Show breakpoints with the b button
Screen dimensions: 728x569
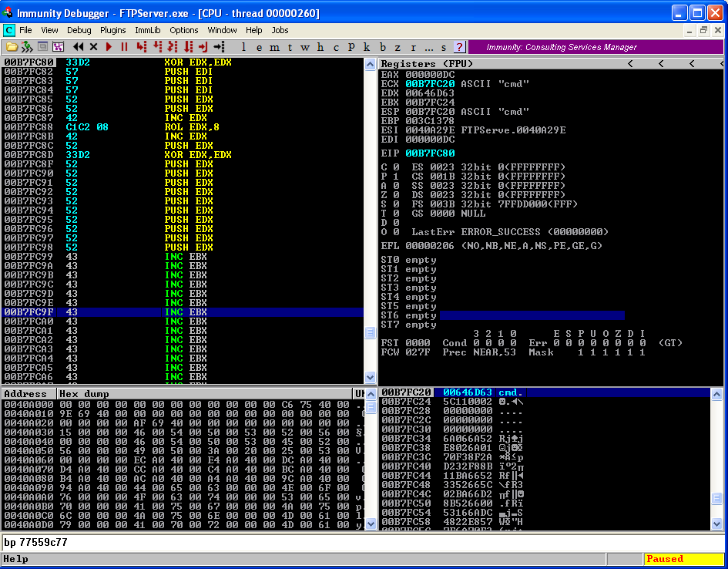coord(383,47)
